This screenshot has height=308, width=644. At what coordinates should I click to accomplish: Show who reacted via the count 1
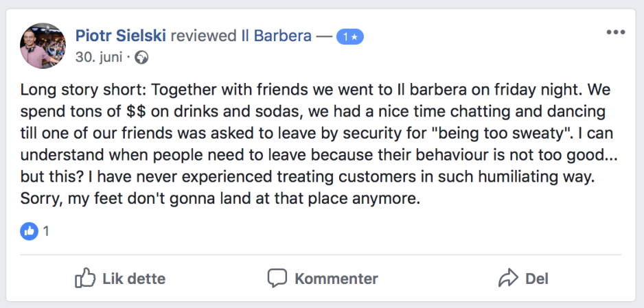[x=45, y=231]
